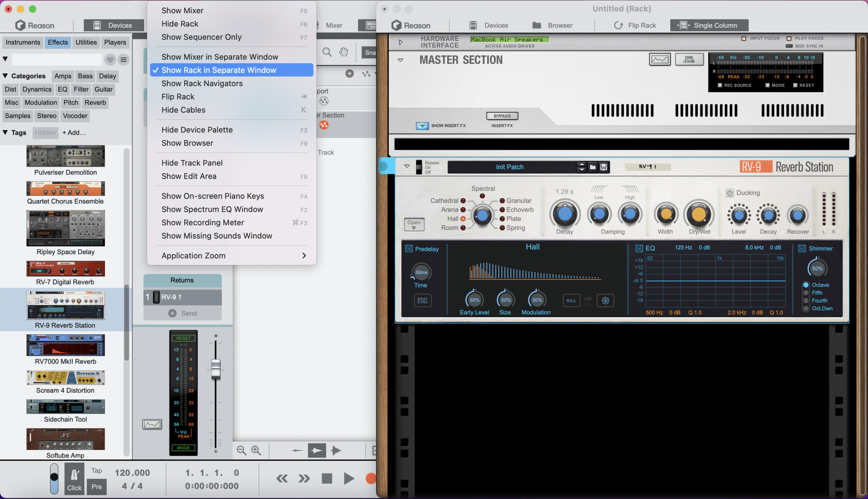Expand the Hardware Interface triangle

[x=400, y=42]
